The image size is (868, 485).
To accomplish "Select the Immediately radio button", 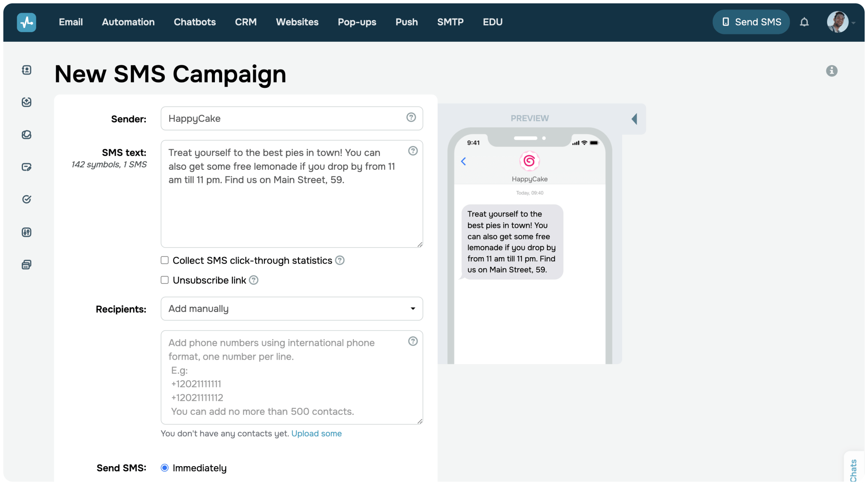I will pos(165,468).
